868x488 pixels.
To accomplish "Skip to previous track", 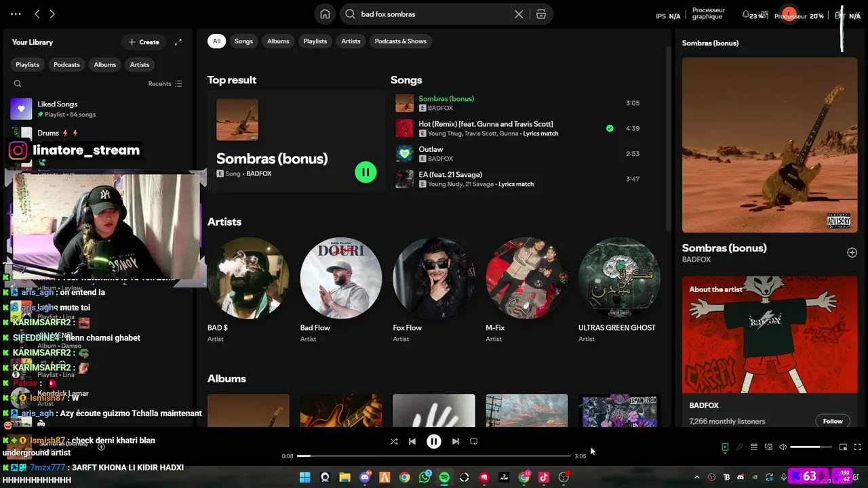I will 412,441.
